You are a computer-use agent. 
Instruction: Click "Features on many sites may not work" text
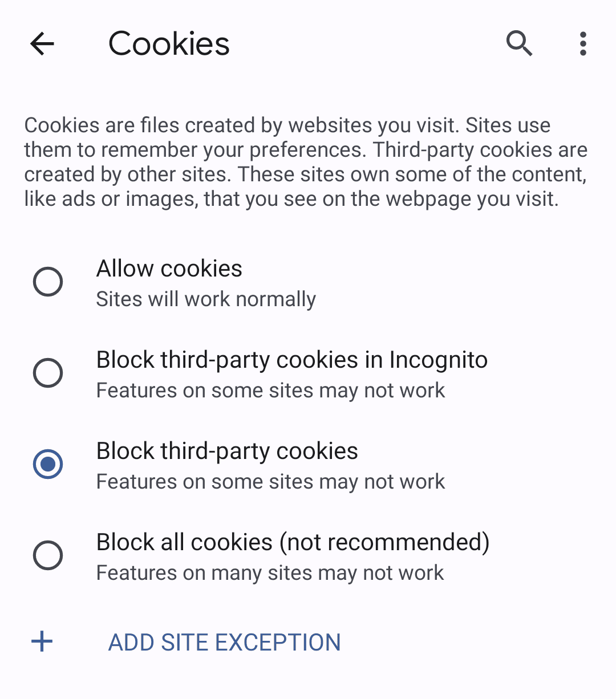pyautogui.click(x=270, y=572)
